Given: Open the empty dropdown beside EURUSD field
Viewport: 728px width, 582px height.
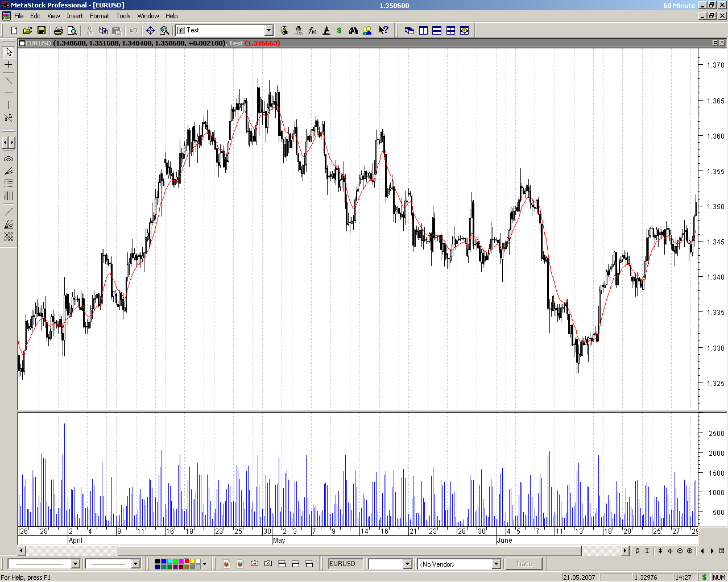Looking at the screenshot, I should click(407, 564).
